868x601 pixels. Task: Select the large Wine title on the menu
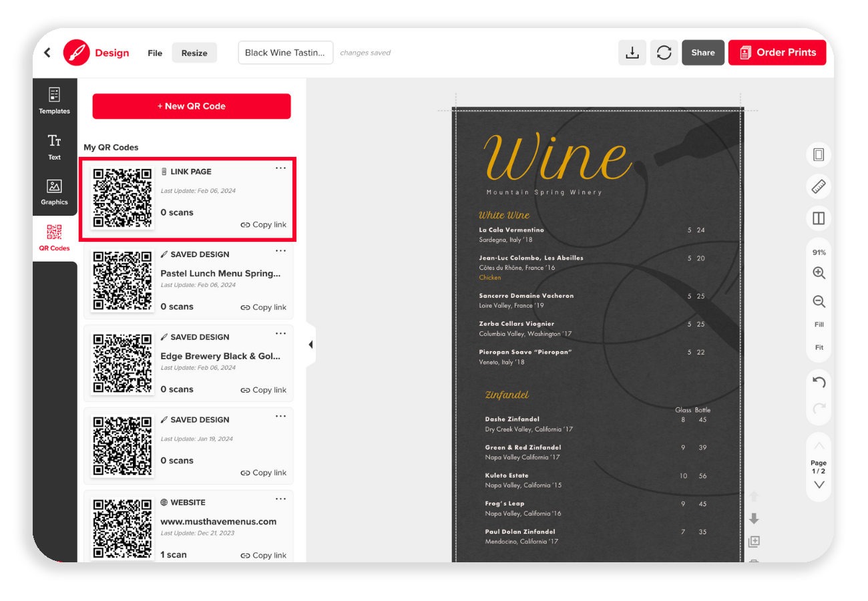tap(558, 156)
